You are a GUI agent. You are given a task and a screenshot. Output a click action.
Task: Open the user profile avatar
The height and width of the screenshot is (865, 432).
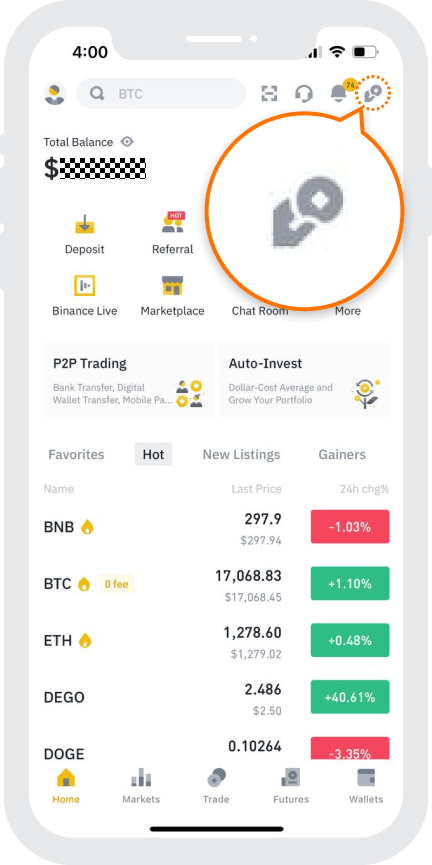(x=55, y=94)
